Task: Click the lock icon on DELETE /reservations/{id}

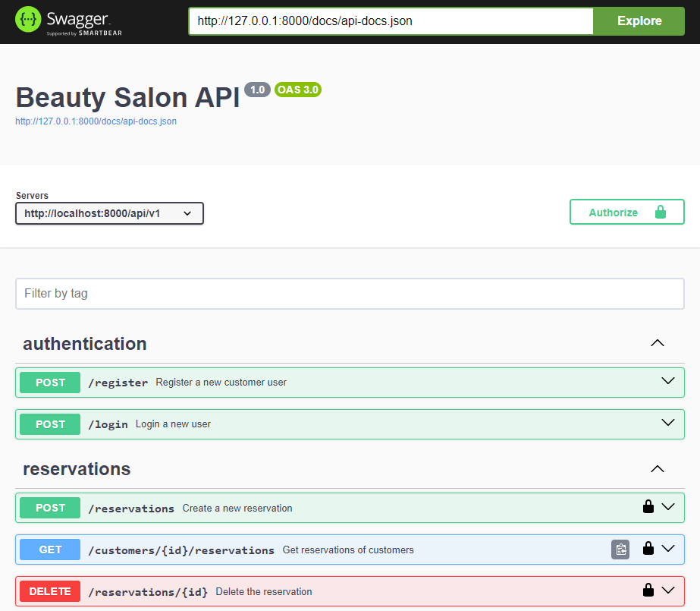Action: point(648,590)
